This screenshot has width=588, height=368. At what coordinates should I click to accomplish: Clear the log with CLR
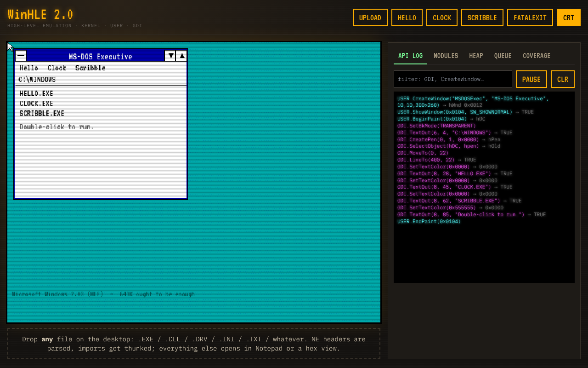pyautogui.click(x=563, y=79)
